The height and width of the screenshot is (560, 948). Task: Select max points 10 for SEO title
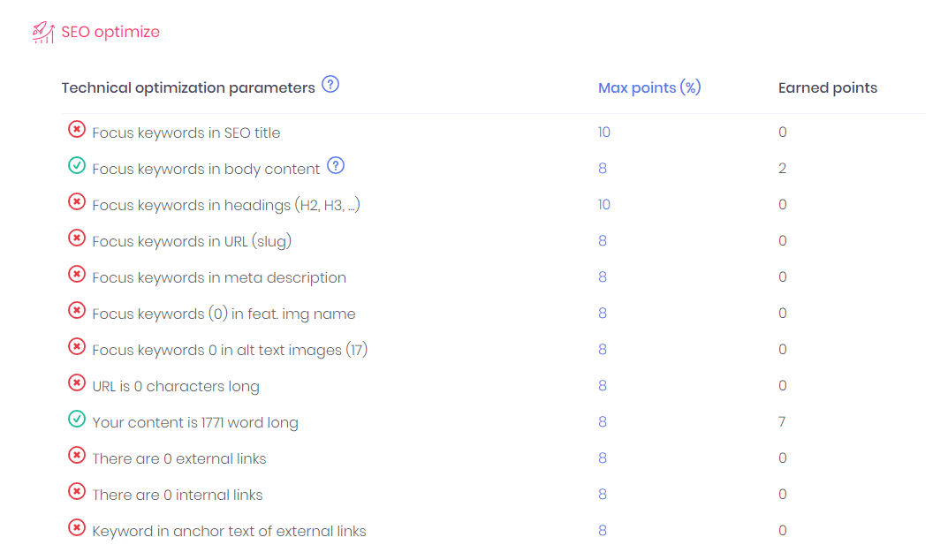coord(604,132)
